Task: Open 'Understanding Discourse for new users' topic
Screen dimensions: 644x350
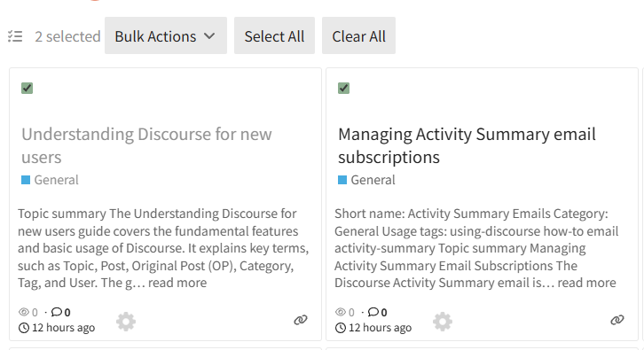Action: point(146,145)
